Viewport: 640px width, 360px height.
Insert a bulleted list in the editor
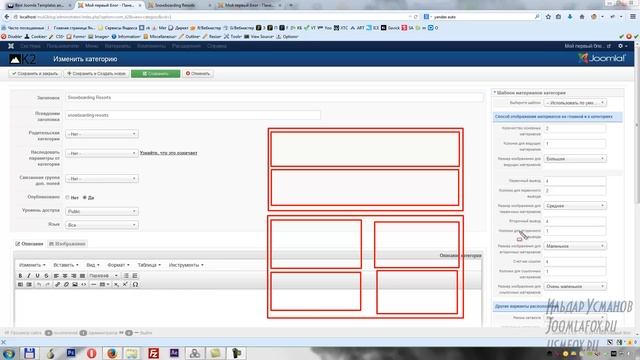(x=126, y=276)
